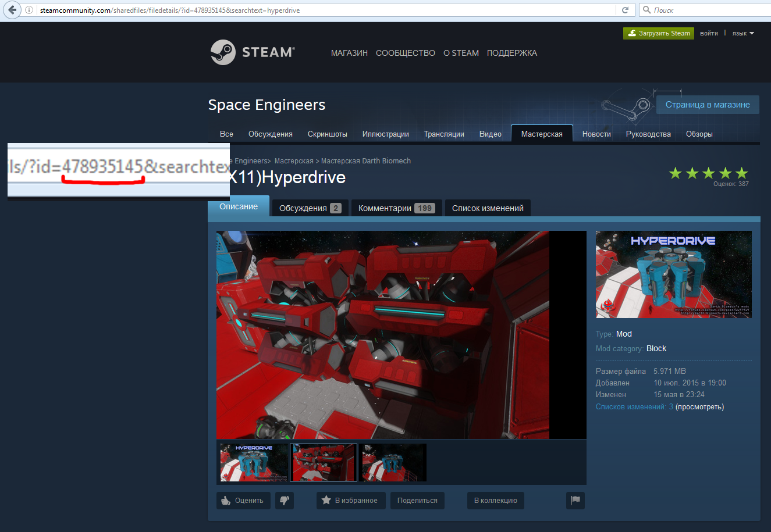Click the В коллекцию button
The width and height of the screenshot is (771, 532).
tap(496, 501)
